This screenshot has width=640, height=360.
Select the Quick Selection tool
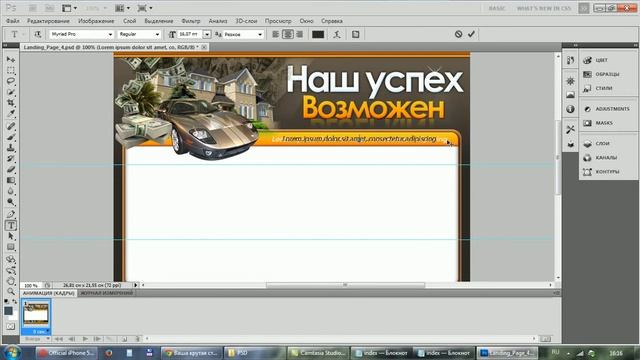pos(11,92)
